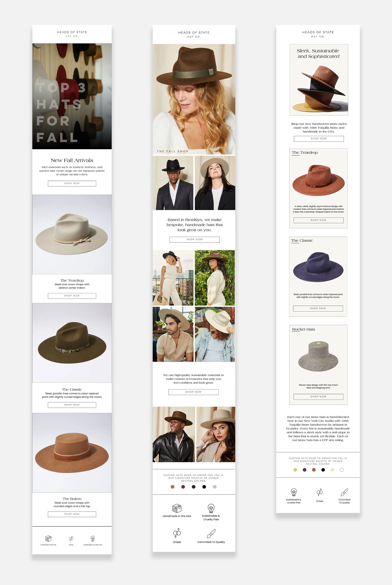Click Shop Now in the Bucket Hats card
Screen dimensions: 392x585
pyautogui.click(x=318, y=397)
